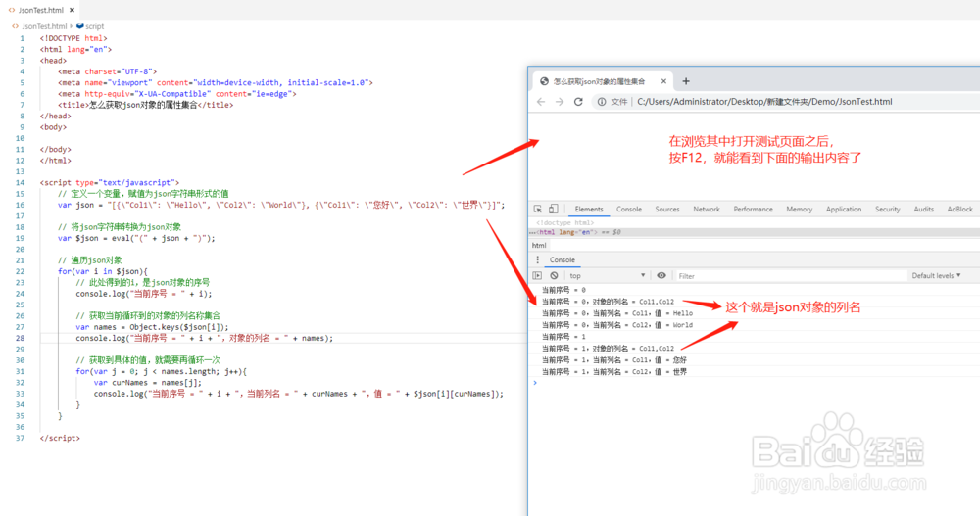Screen dimensions: 980x516
Task: Click JsonTest.html in the editor breadcrumb
Action: click(44, 26)
